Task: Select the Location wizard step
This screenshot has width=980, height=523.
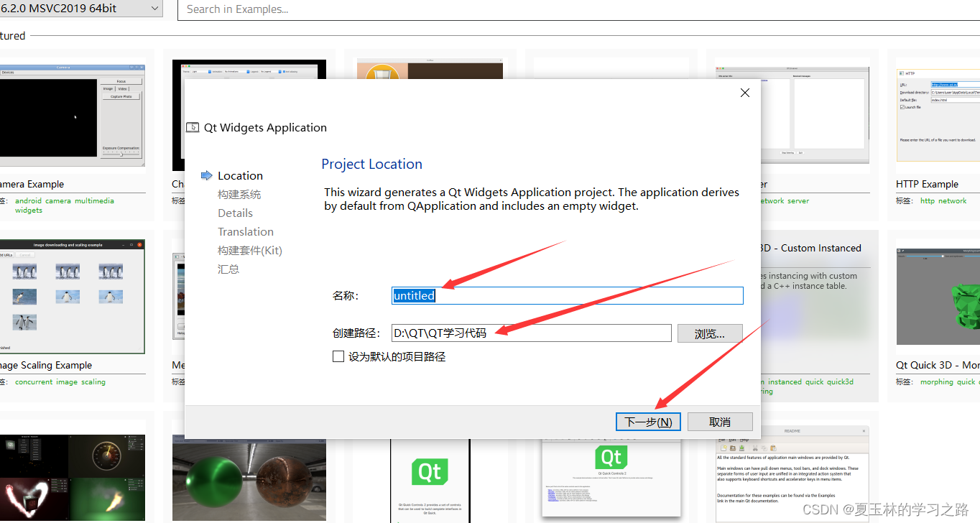Action: click(240, 175)
